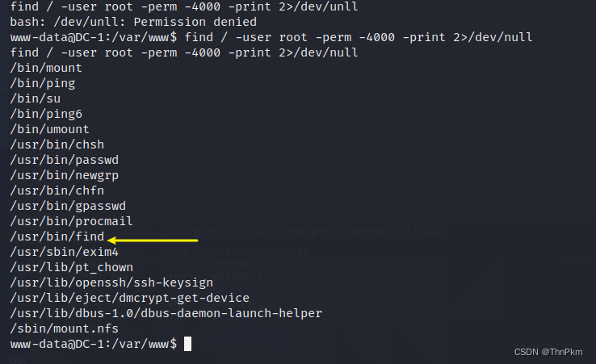
Task: Click the yellow arrow pointing at find
Action: pos(153,238)
